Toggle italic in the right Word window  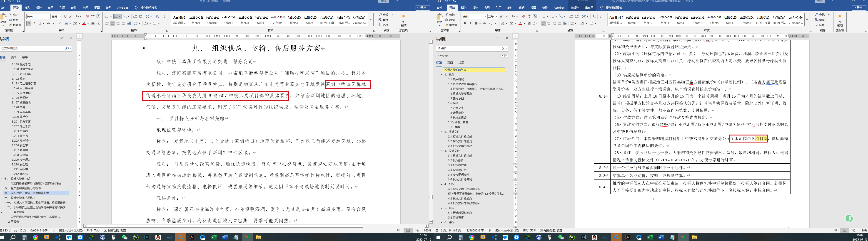pyautogui.click(x=470, y=24)
